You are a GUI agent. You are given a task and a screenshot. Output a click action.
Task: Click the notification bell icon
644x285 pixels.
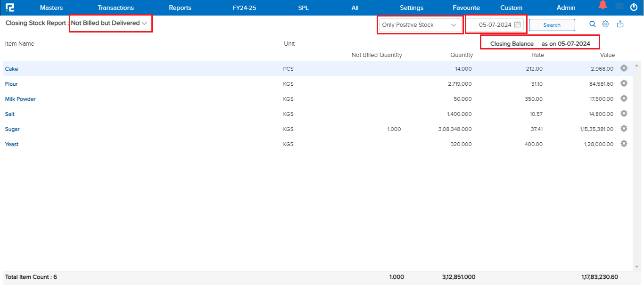(x=603, y=6)
